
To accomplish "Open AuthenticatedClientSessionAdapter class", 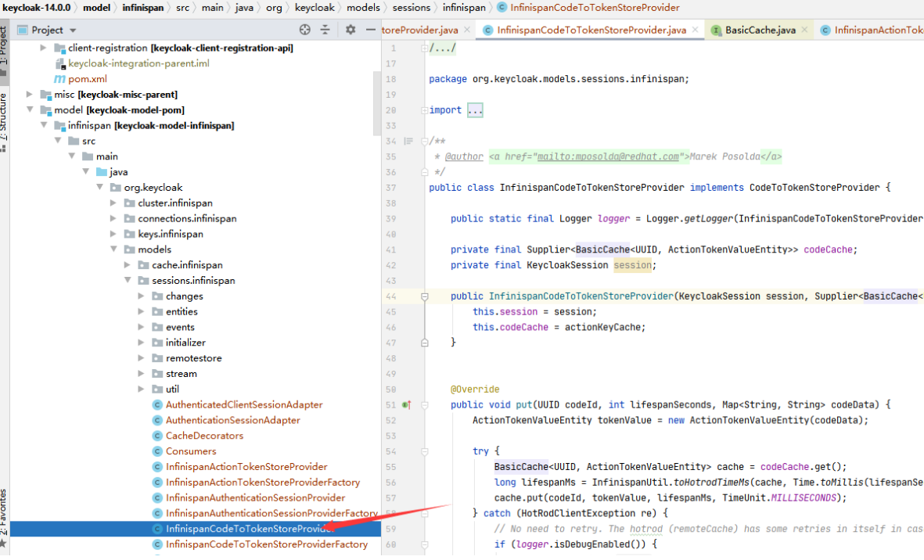I will click(x=244, y=404).
